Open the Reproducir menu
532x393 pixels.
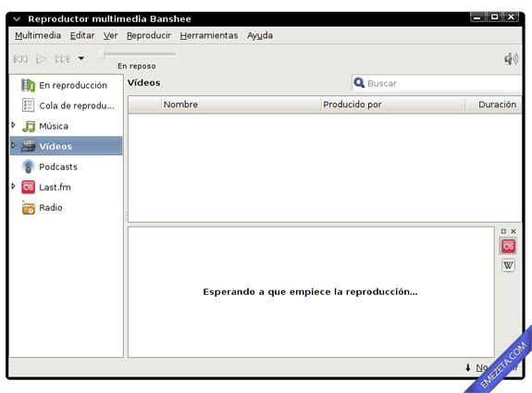pyautogui.click(x=149, y=36)
